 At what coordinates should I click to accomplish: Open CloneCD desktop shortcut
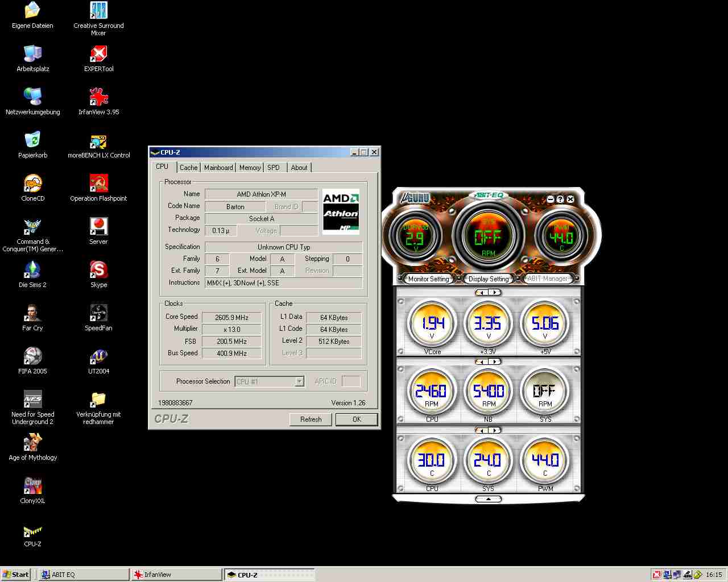(32, 188)
